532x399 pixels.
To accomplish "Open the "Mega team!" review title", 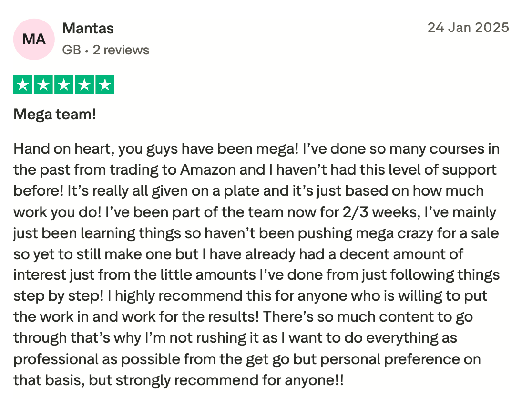I will coord(55,115).
